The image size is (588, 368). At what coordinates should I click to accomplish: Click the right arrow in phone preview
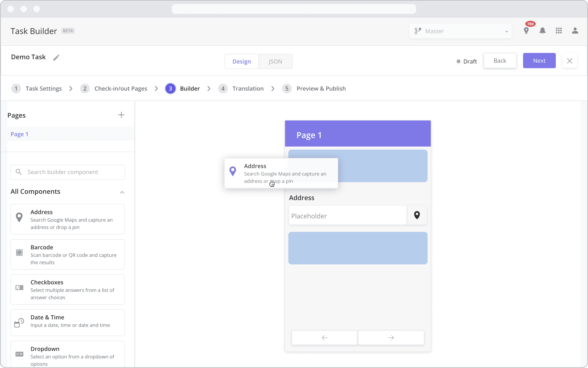coord(391,338)
